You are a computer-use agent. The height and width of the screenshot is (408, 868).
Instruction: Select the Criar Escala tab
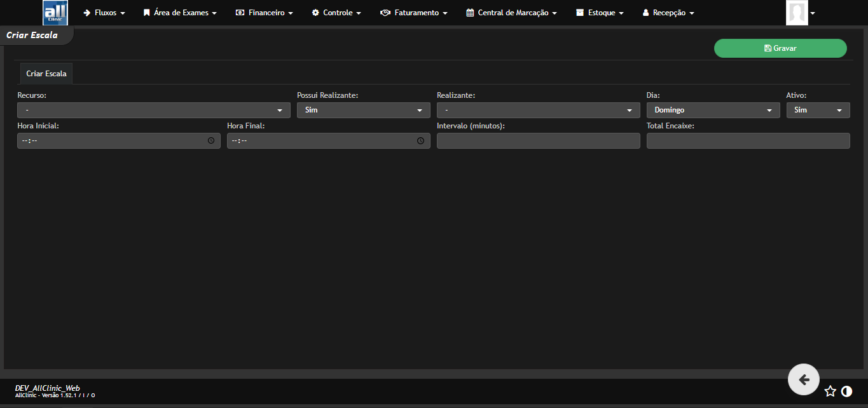(46, 74)
